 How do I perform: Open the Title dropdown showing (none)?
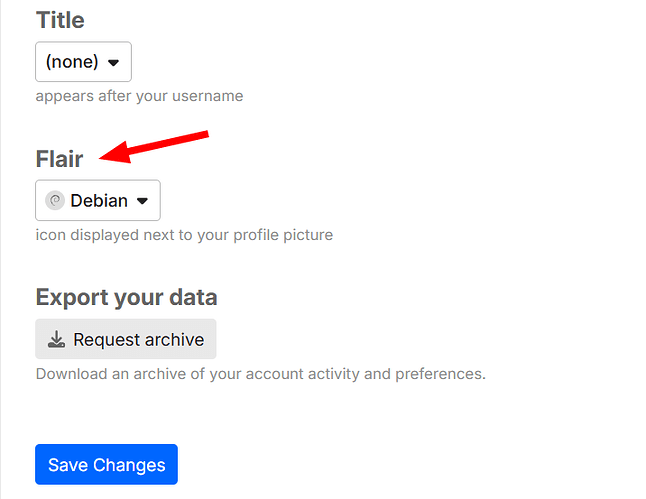coord(83,62)
